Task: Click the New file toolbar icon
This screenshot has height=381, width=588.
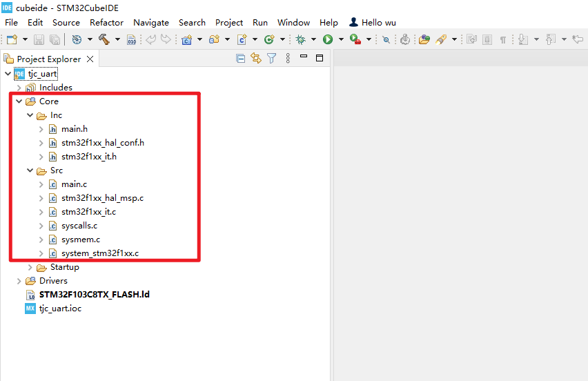Action: pos(12,40)
